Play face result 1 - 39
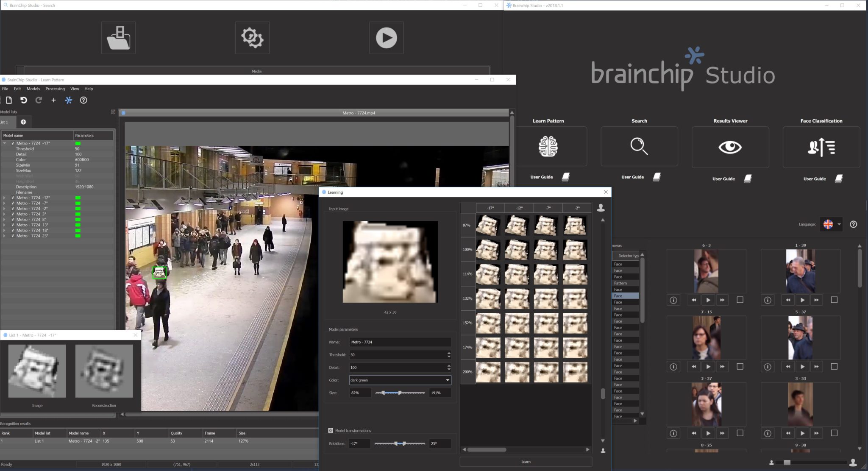This screenshot has width=868, height=471. [802, 300]
